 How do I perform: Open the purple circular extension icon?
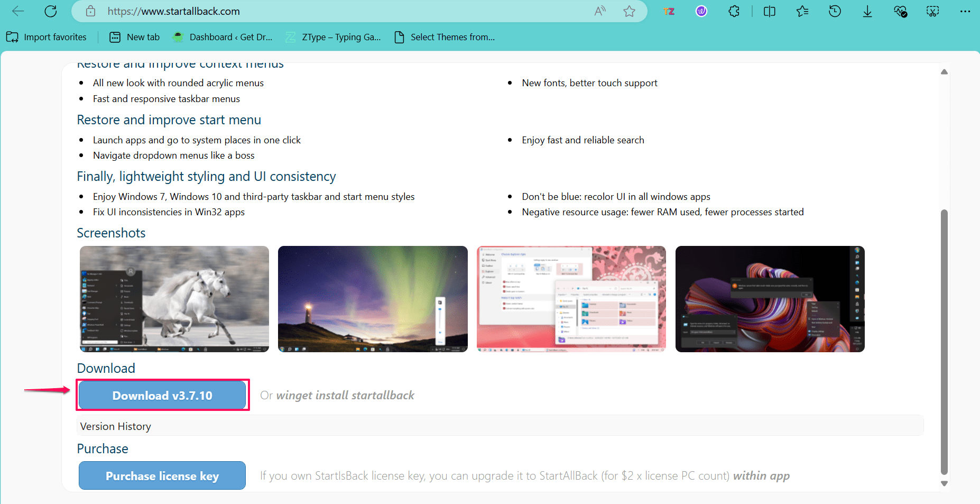pos(701,11)
